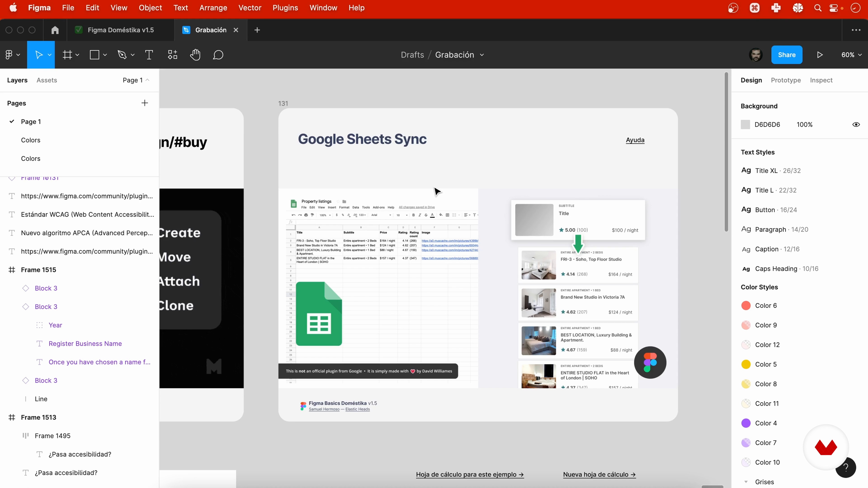Collapse the Page 1 pages dropdown
The width and height of the screenshot is (868, 488).
pyautogui.click(x=136, y=80)
